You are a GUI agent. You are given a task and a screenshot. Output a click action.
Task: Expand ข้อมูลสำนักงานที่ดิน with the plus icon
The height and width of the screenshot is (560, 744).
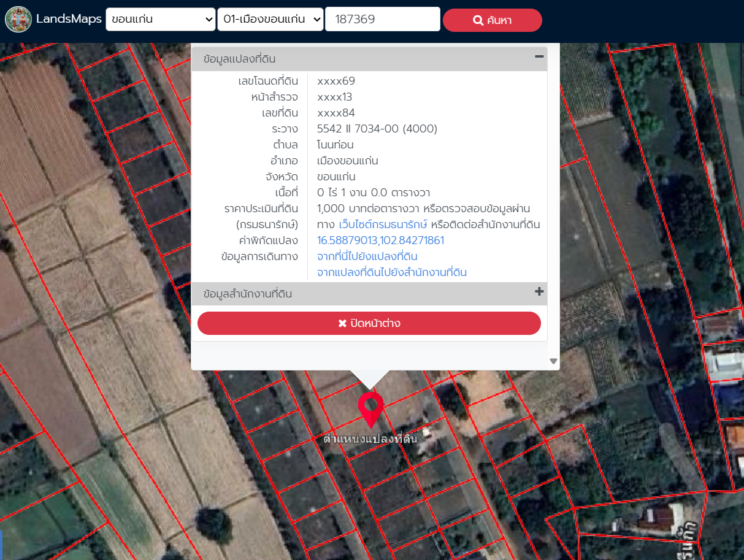pos(539,292)
